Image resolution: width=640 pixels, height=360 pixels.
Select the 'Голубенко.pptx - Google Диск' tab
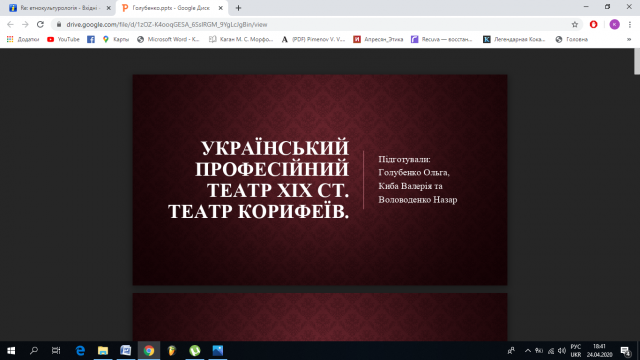point(171,8)
